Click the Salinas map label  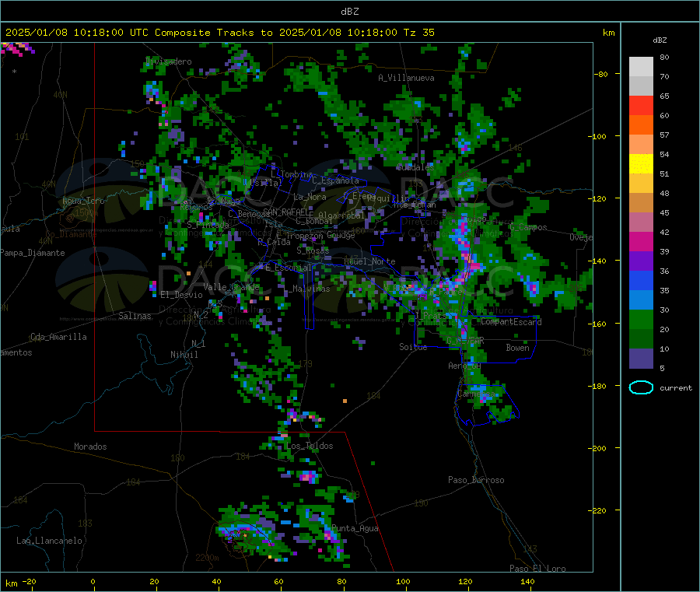[135, 316]
